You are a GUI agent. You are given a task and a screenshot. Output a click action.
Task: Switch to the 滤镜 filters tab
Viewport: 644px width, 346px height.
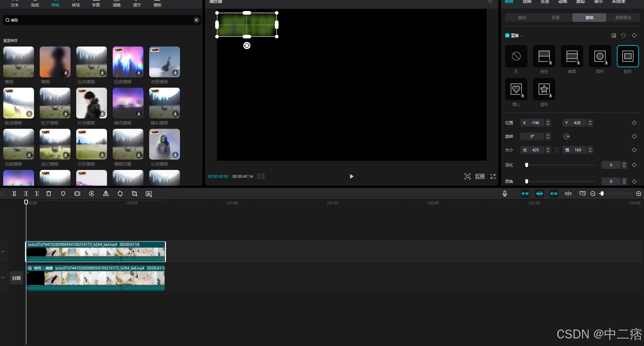117,4
